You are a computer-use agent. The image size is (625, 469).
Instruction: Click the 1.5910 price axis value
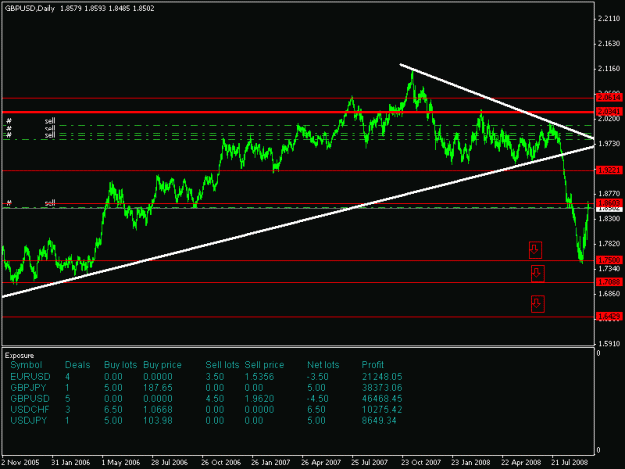click(609, 343)
